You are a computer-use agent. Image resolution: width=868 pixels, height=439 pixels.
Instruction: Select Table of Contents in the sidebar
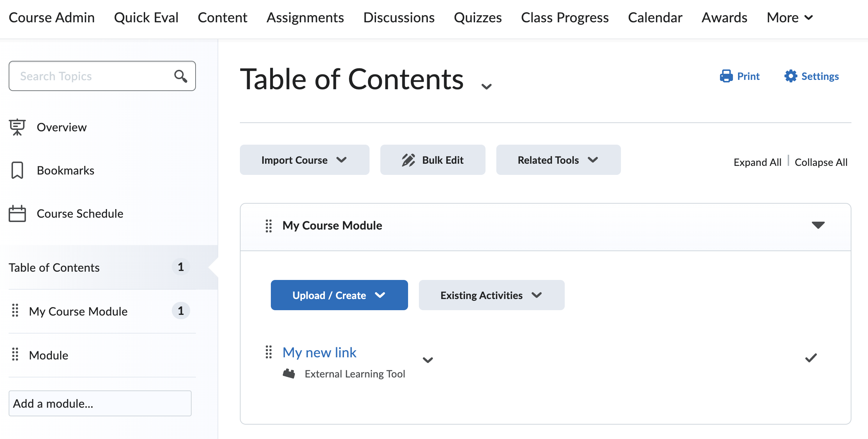pos(54,268)
